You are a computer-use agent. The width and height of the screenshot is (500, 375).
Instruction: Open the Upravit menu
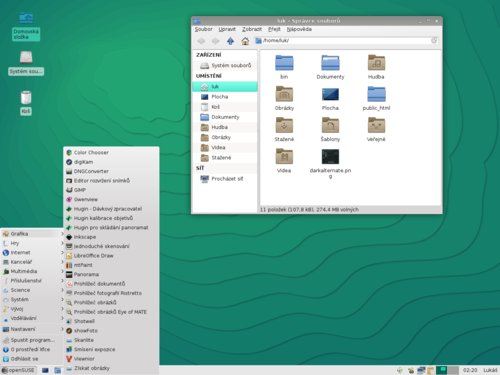(x=227, y=29)
